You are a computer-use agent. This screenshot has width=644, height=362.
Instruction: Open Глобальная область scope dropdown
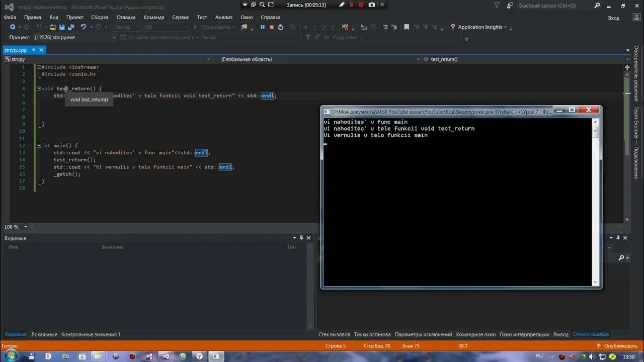point(319,59)
